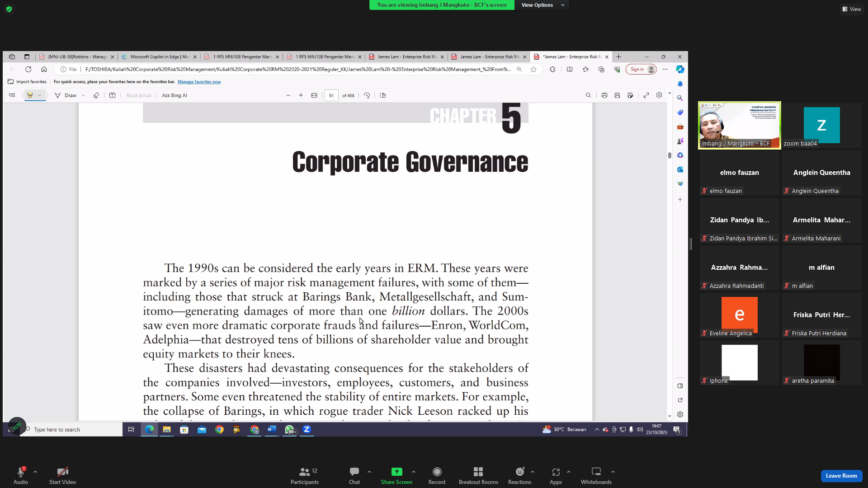Select the PDF highlight tool
This screenshot has width=868, height=488.
pyautogui.click(x=30, y=95)
